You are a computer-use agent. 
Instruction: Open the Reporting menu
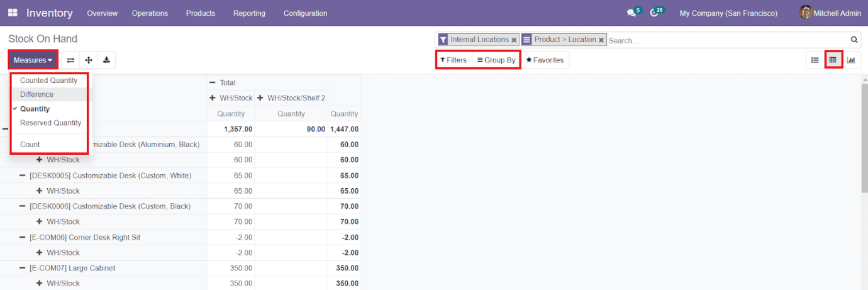point(249,13)
